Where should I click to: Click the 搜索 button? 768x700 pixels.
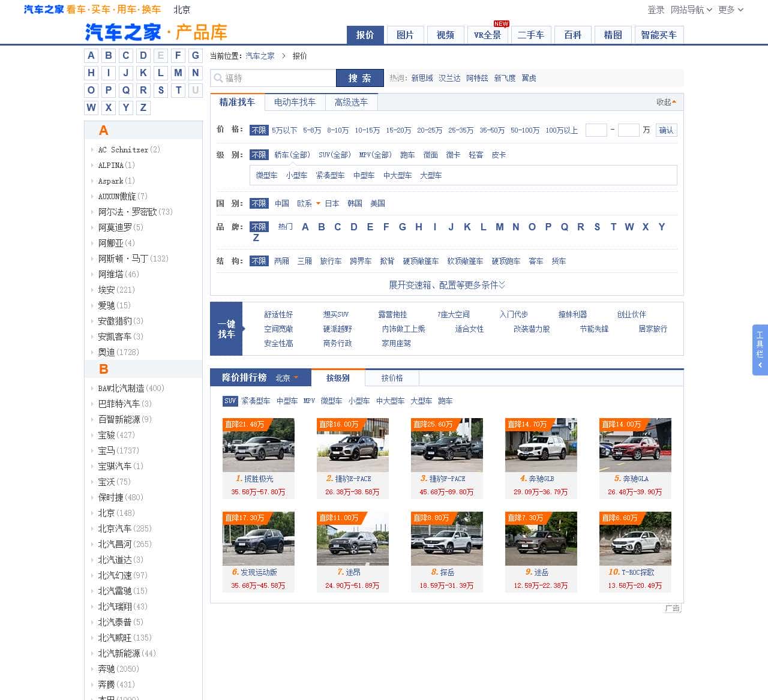[x=360, y=78]
